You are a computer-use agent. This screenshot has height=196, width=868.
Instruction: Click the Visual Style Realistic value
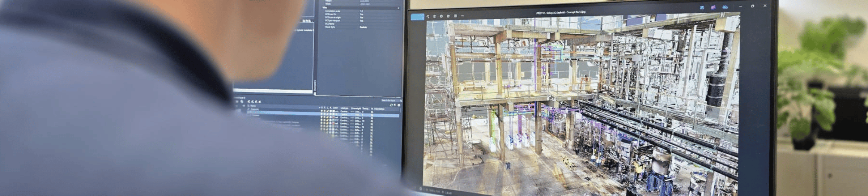[x=363, y=27]
